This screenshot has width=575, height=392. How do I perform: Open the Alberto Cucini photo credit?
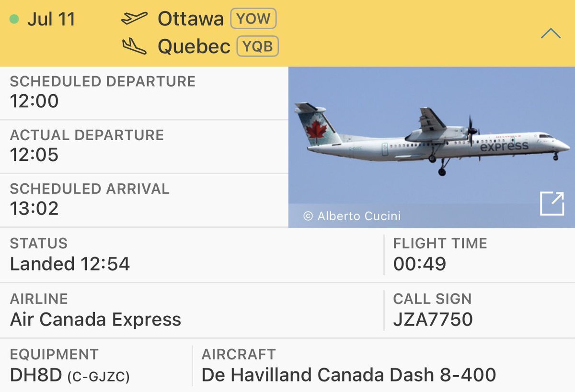pyautogui.click(x=352, y=216)
